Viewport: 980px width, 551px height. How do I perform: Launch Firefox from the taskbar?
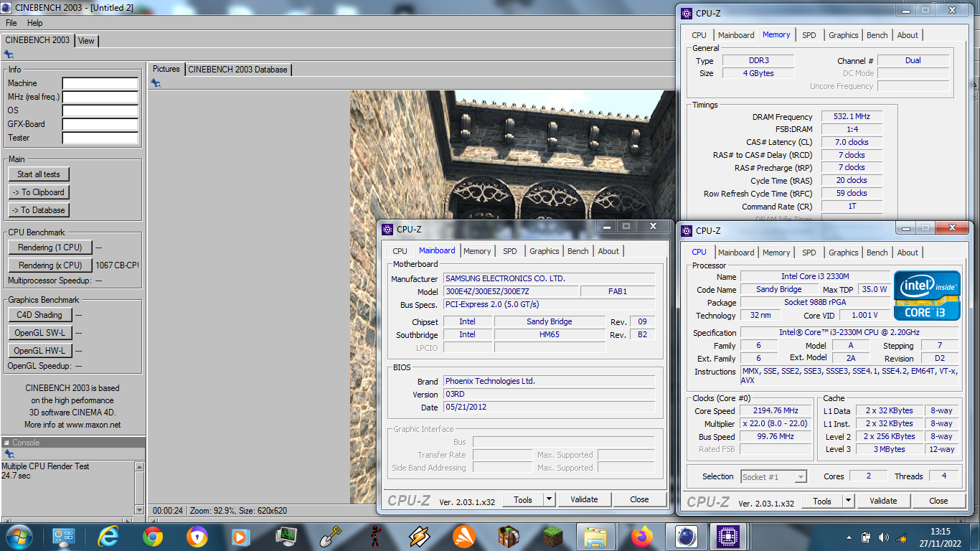coord(642,537)
